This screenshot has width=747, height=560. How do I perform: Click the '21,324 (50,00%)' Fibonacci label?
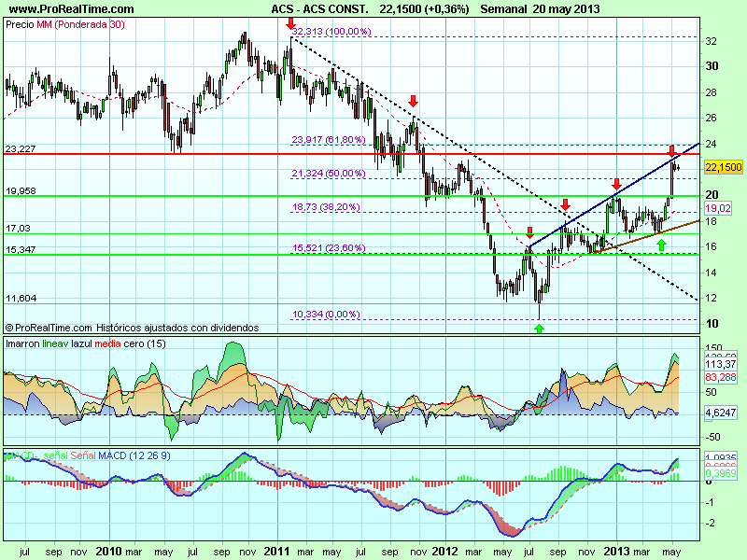tap(329, 174)
